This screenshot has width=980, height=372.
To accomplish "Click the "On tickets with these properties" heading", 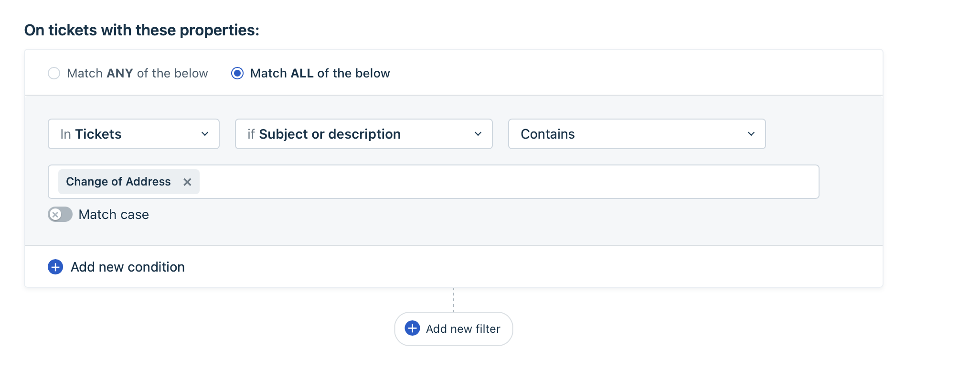I will (142, 30).
